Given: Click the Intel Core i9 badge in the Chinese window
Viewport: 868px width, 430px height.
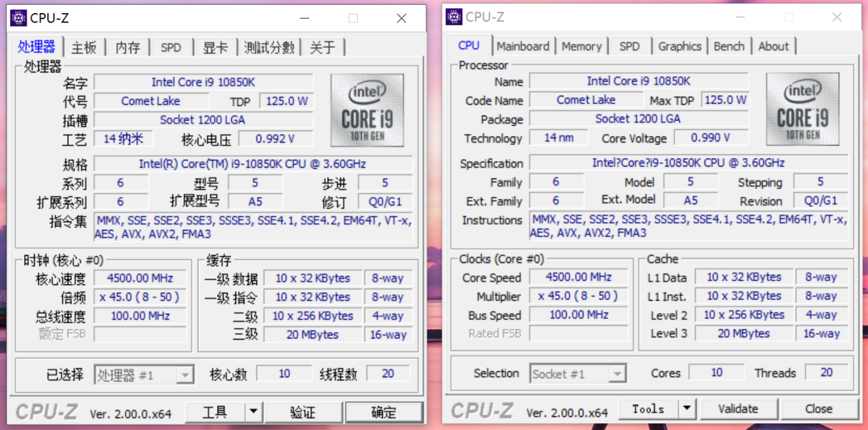Looking at the screenshot, I should point(367,109).
